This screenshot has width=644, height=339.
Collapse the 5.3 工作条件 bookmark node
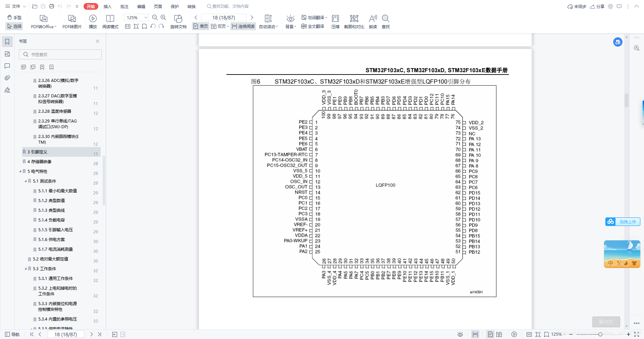tap(26, 269)
